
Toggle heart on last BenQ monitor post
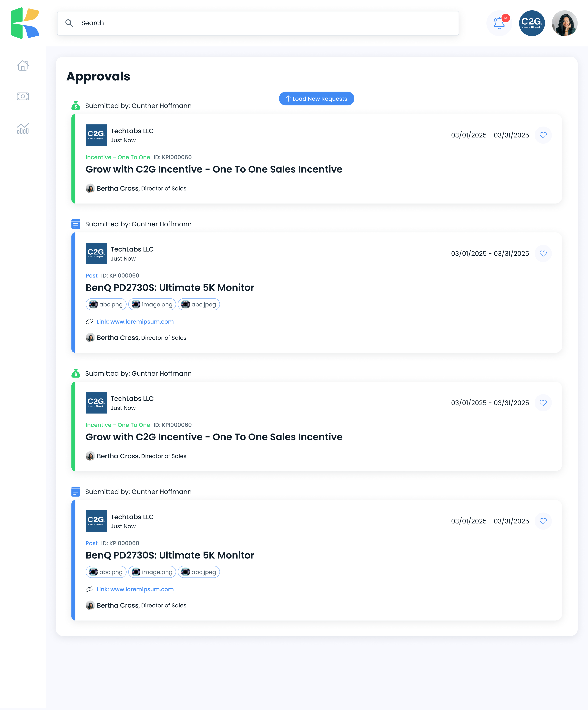pos(543,521)
